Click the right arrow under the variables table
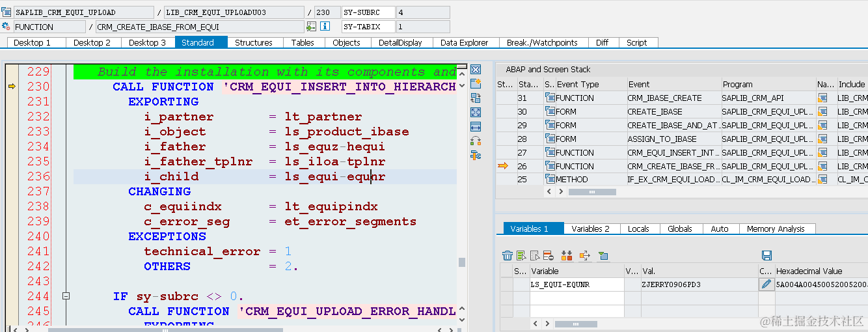Viewport: 868px width, 332px height. [x=547, y=324]
